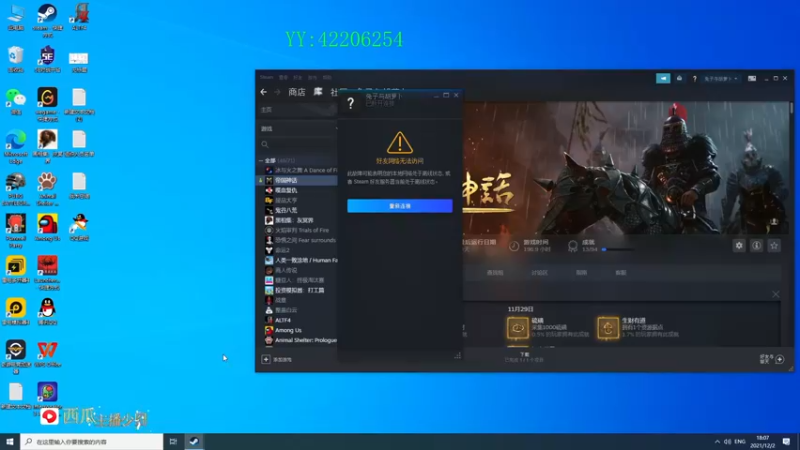Switch to the 库 library tab
The height and width of the screenshot is (450, 800).
coord(318,92)
